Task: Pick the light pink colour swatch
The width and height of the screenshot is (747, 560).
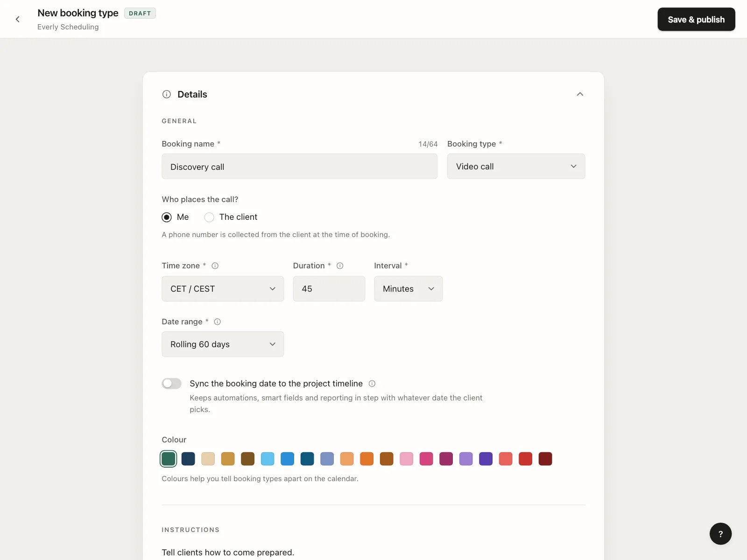Action: pyautogui.click(x=407, y=459)
